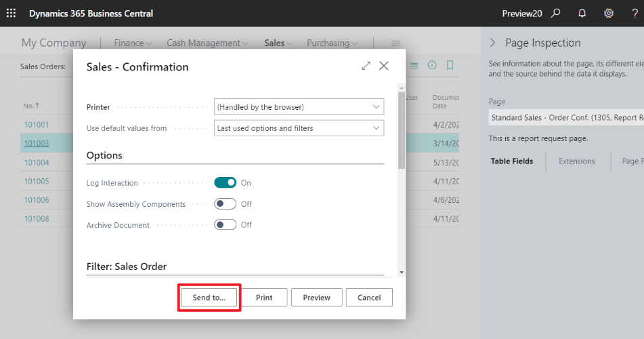Open the Use default values from dropdown
The height and width of the screenshot is (339, 644).
tap(299, 128)
